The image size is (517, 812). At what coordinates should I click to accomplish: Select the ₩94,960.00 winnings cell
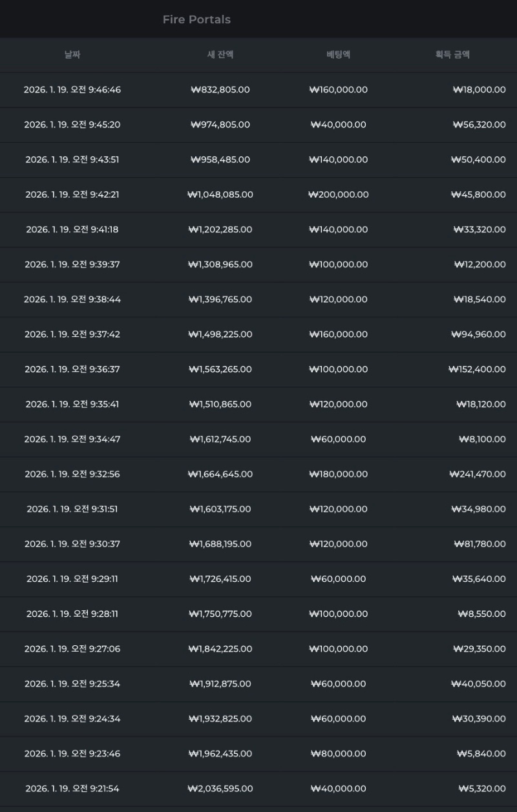478,334
